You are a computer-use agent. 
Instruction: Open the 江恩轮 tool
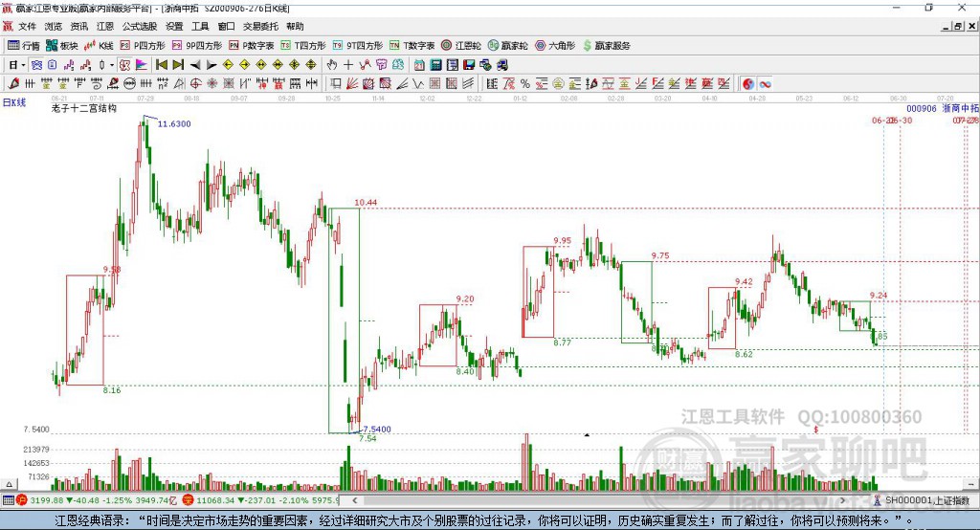(x=461, y=46)
